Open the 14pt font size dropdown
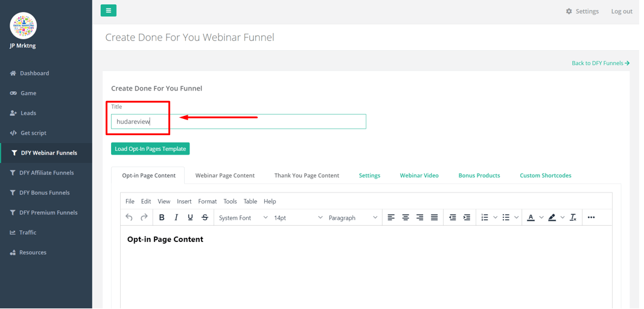644x309 pixels. (298, 218)
